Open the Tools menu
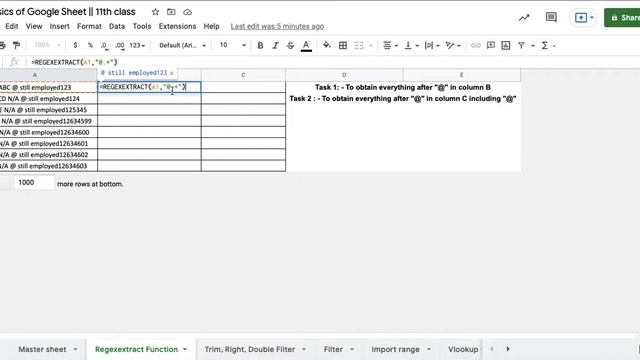This screenshot has width=640, height=360. pos(142,26)
